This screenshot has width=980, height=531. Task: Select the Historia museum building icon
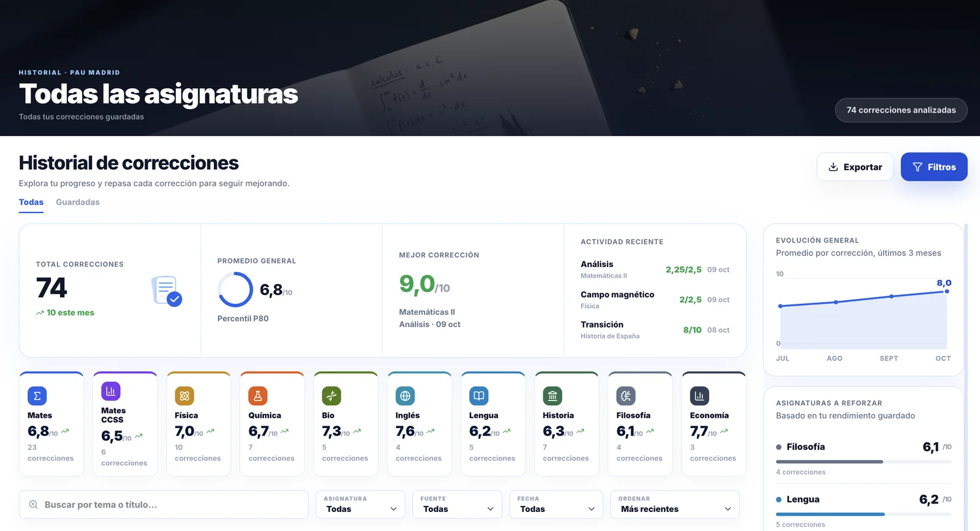[552, 396]
